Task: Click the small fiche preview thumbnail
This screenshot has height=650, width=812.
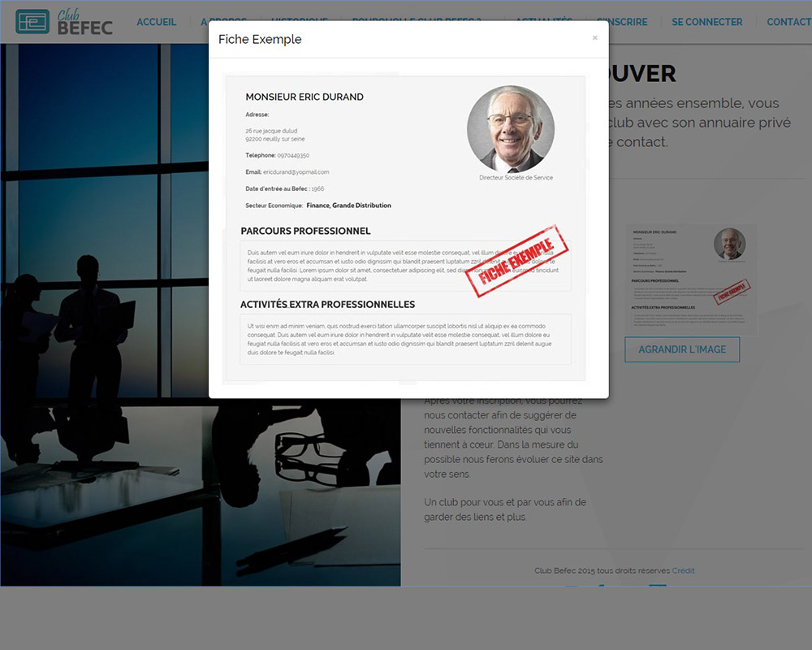Action: click(691, 279)
